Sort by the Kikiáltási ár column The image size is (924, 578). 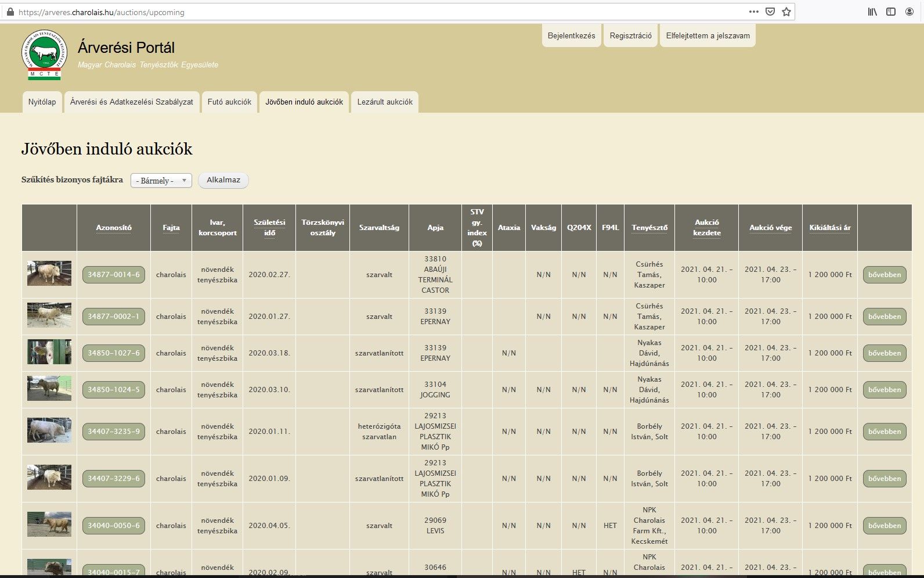[x=829, y=228]
